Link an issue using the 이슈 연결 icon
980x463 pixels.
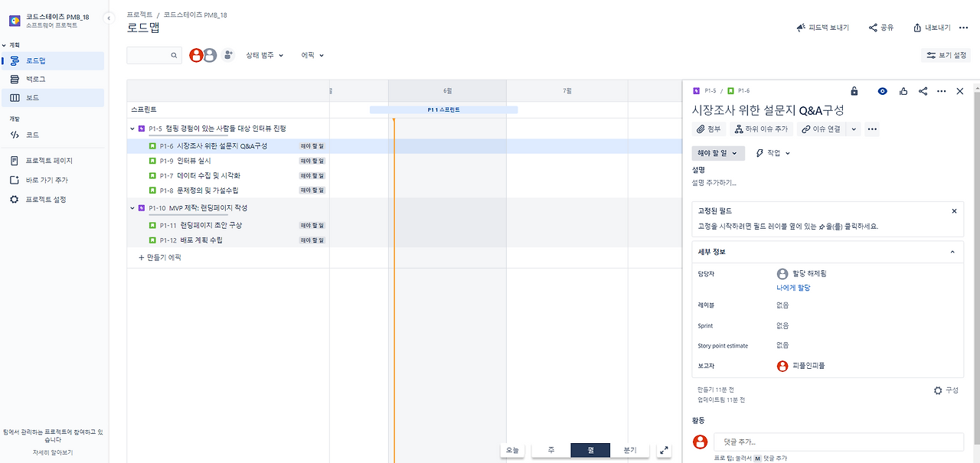821,129
